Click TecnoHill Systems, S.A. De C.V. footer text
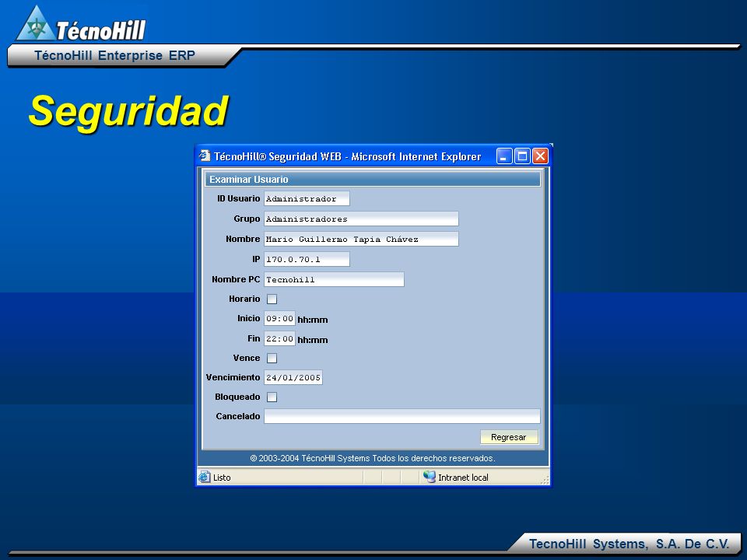This screenshot has height=560, width=747. click(x=629, y=544)
